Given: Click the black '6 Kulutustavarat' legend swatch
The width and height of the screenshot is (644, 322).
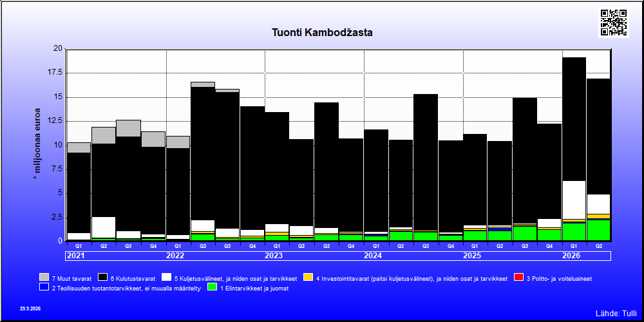Looking at the screenshot, I should (104, 277).
